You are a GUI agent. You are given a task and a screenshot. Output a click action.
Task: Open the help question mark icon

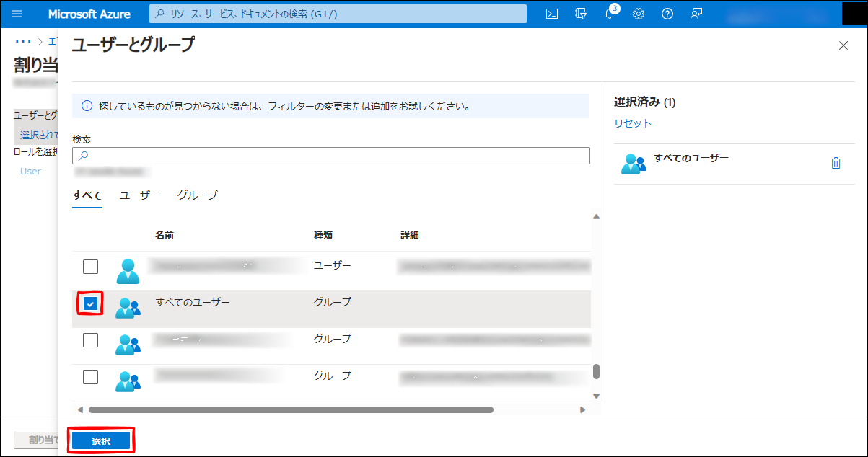(x=667, y=14)
